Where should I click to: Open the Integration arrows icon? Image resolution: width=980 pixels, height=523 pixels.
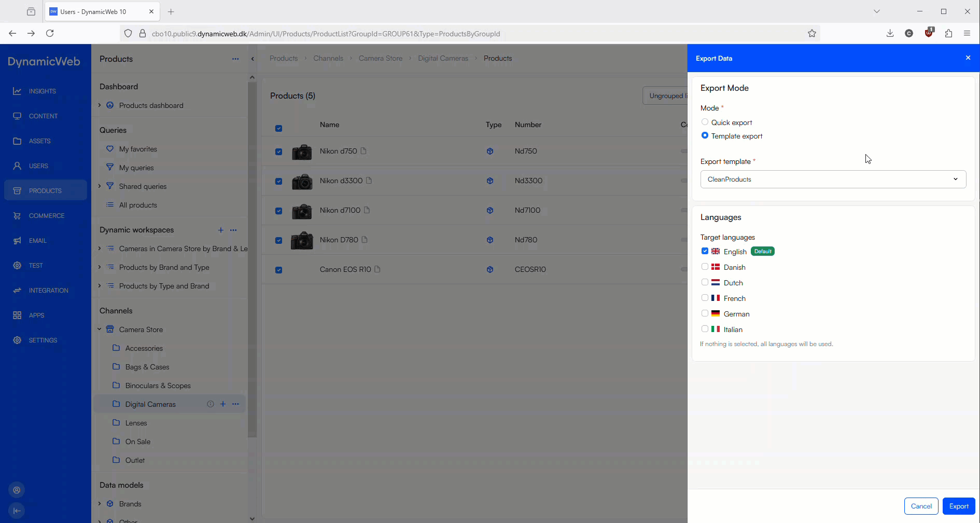tap(17, 291)
